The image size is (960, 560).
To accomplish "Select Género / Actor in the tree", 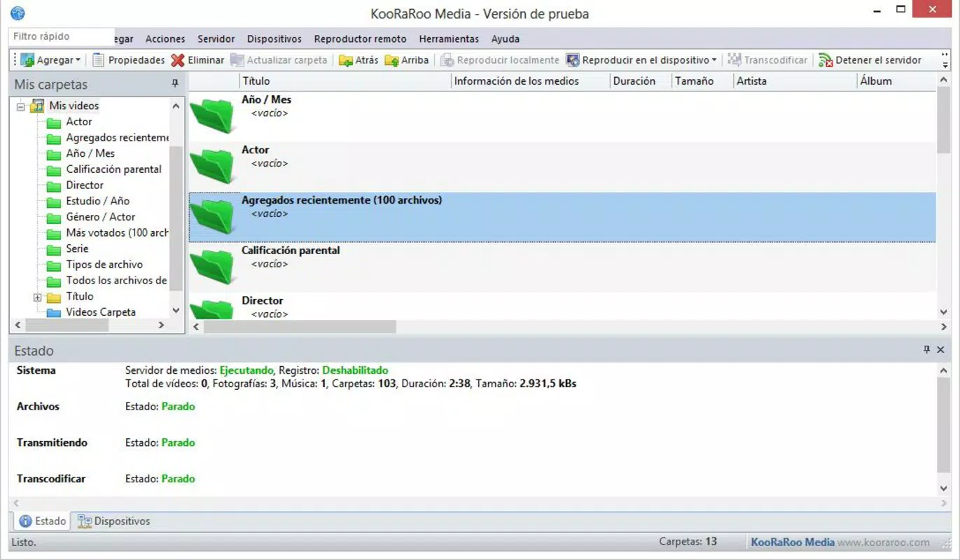I will 101,217.
